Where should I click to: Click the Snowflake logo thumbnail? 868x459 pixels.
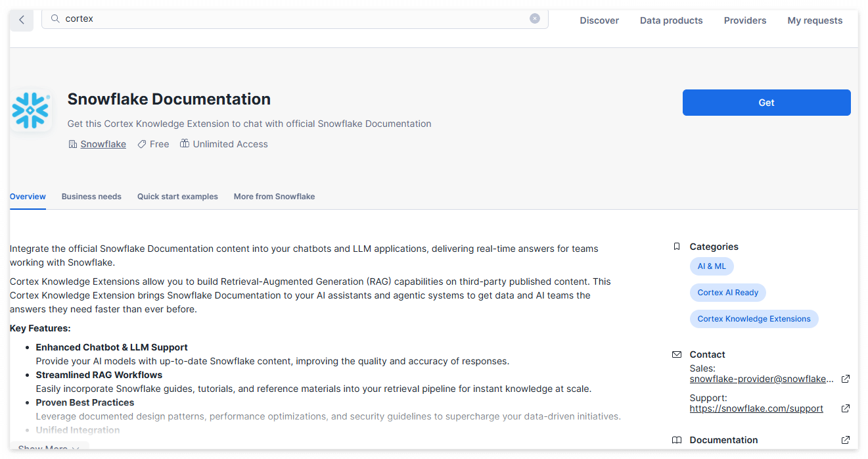[31, 110]
